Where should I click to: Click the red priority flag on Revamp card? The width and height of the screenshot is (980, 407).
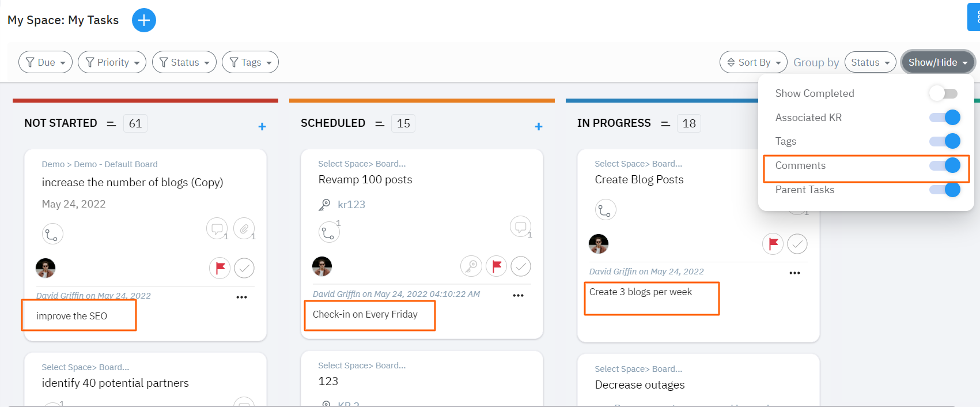(497, 266)
